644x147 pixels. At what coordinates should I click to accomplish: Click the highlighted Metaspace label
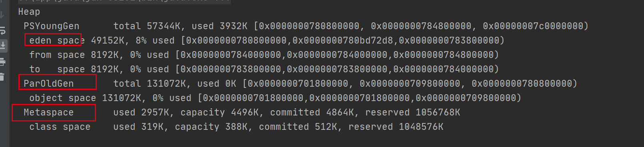[48, 112]
